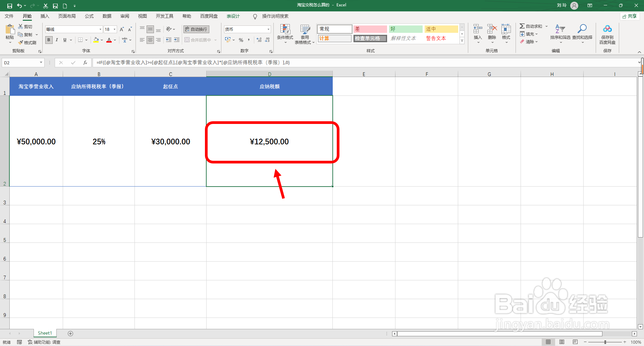
Task: Click the Increase decimal icon
Action: tap(259, 40)
